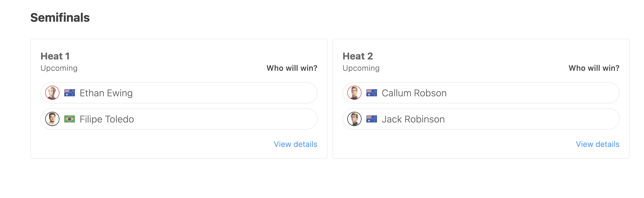Screen dimensions: 644x198
Task: Click the Brazilian flag beside Filipe Toledo
Action: coord(70,119)
